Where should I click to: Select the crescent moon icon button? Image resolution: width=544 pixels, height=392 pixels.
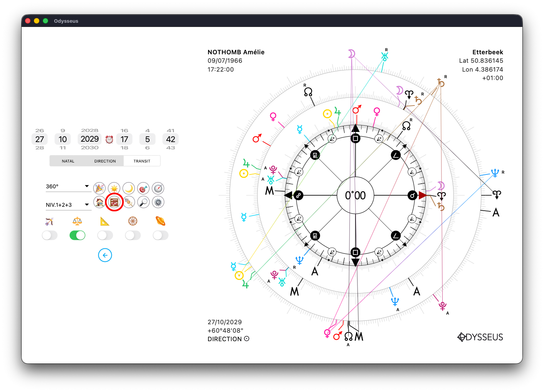click(129, 188)
